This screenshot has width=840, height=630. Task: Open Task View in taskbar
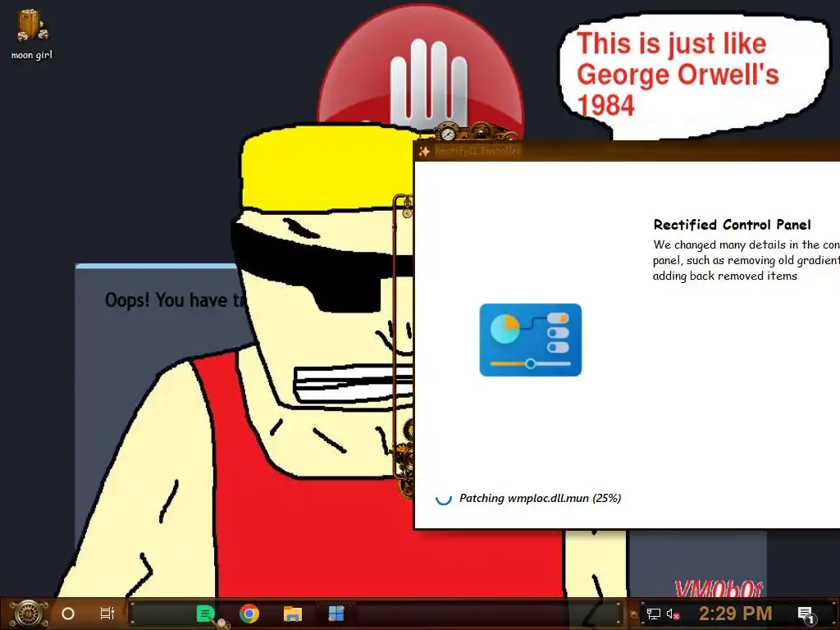[107, 614]
